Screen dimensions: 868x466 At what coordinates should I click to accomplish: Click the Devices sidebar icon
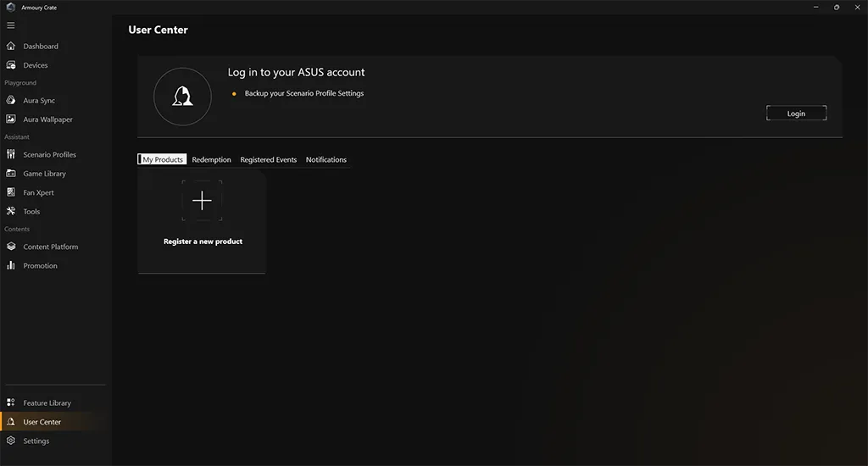click(x=11, y=65)
